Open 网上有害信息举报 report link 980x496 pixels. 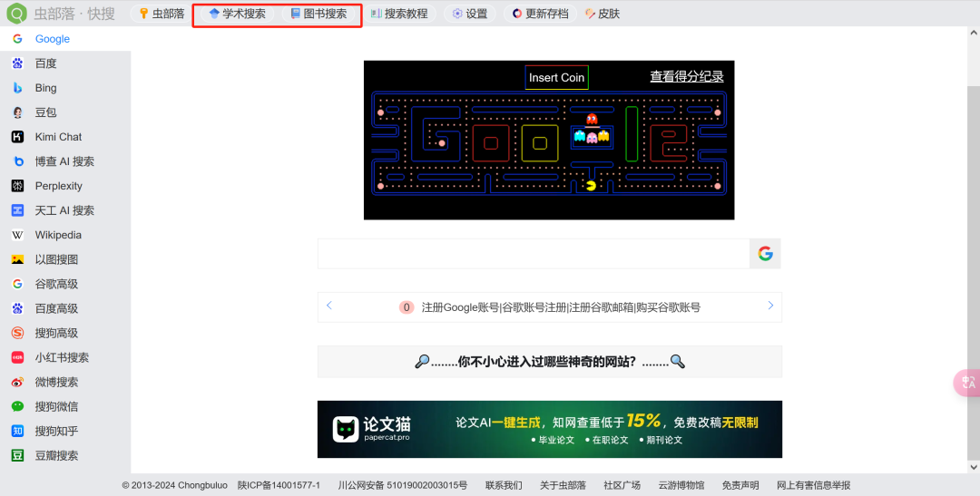pos(814,485)
